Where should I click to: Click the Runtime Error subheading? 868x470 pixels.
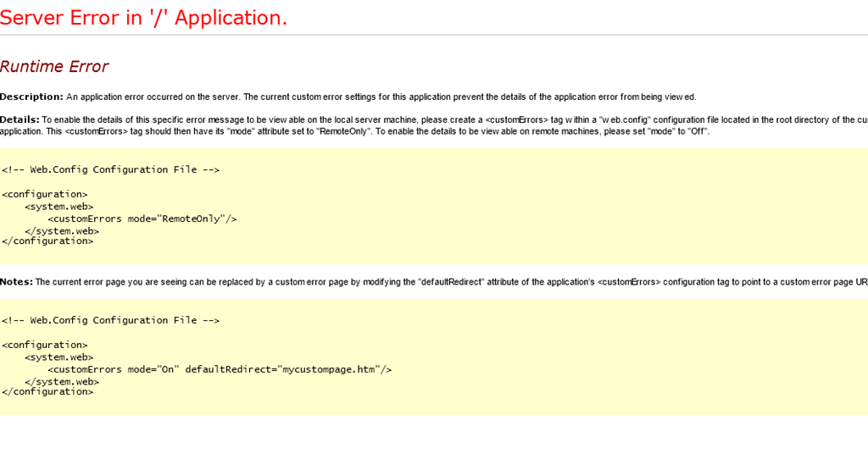click(x=54, y=67)
